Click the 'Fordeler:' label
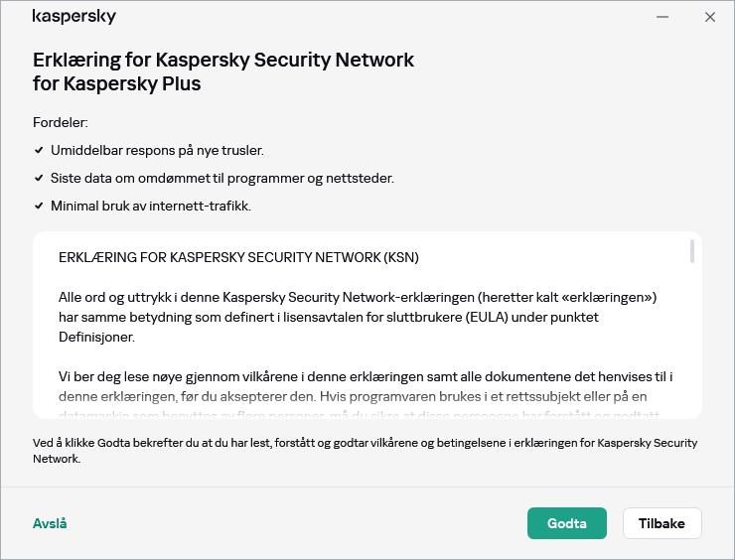735x560 pixels. tap(61, 122)
